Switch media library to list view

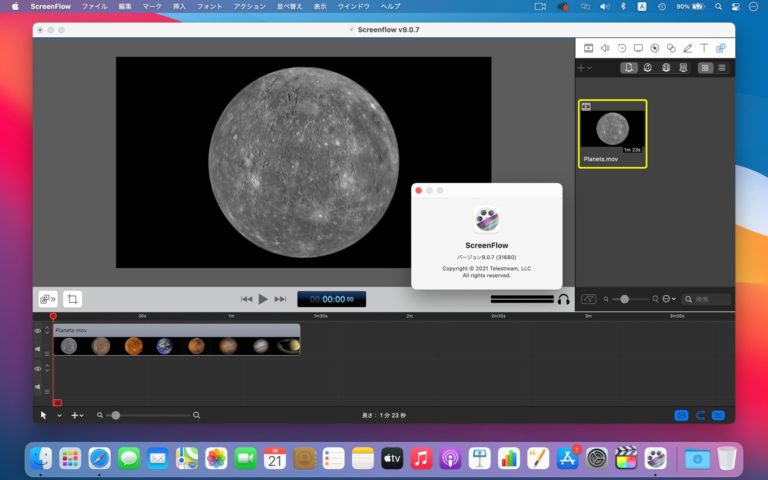pyautogui.click(x=721, y=68)
